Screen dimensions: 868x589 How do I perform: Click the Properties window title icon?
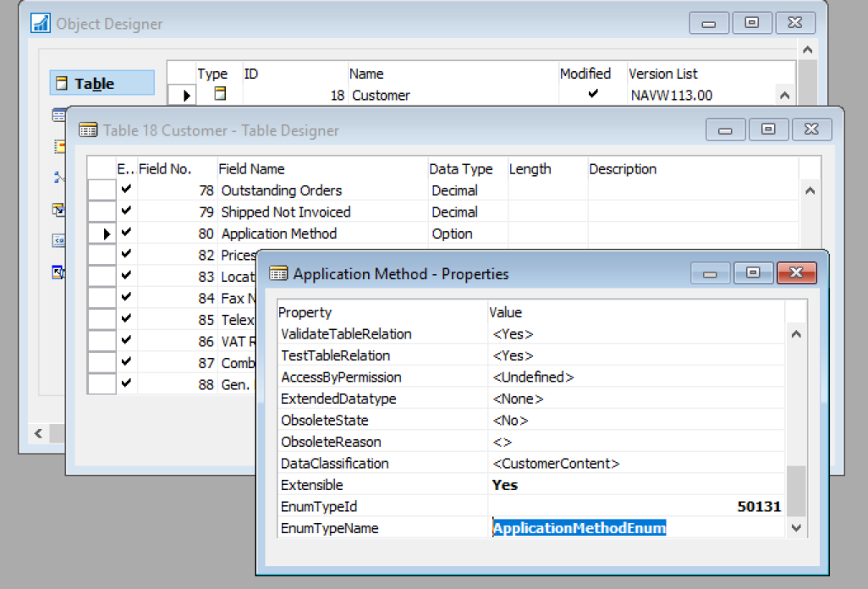[x=278, y=273]
